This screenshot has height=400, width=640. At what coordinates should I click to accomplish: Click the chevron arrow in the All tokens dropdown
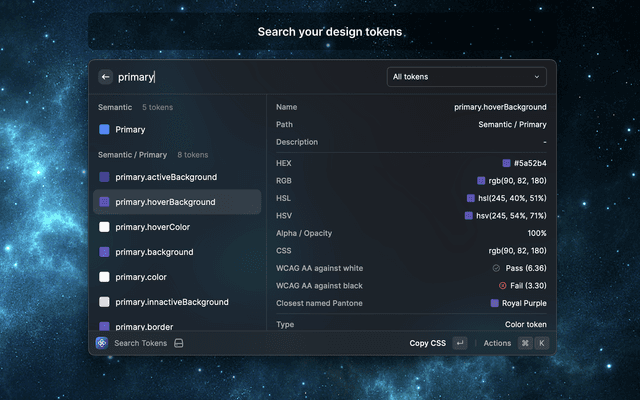pyautogui.click(x=537, y=77)
